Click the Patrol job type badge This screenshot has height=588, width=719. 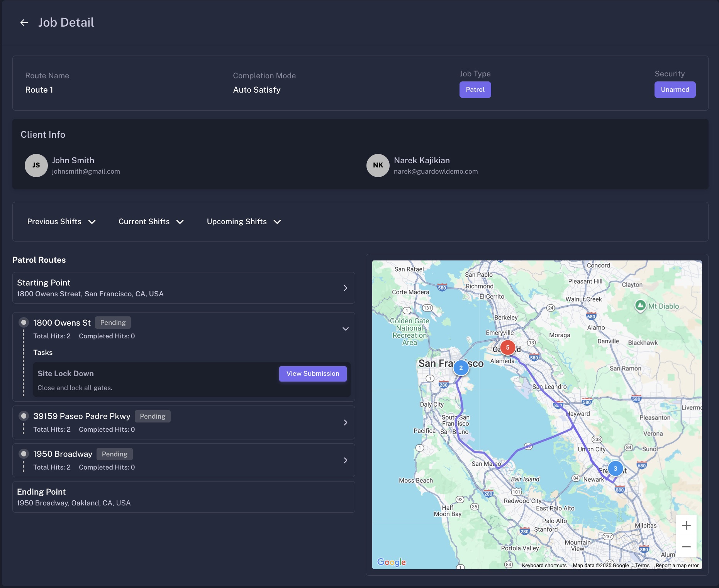(475, 90)
